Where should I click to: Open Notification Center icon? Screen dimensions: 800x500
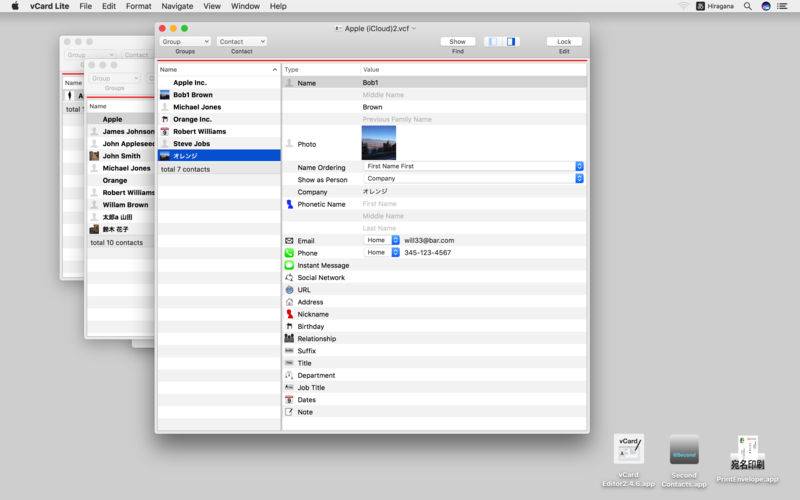pyautogui.click(x=782, y=6)
